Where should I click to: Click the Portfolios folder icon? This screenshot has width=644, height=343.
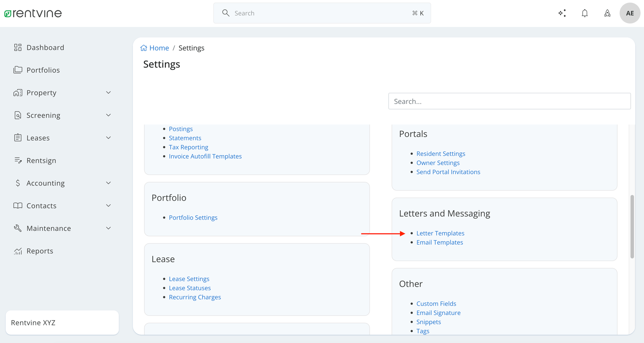pyautogui.click(x=18, y=70)
